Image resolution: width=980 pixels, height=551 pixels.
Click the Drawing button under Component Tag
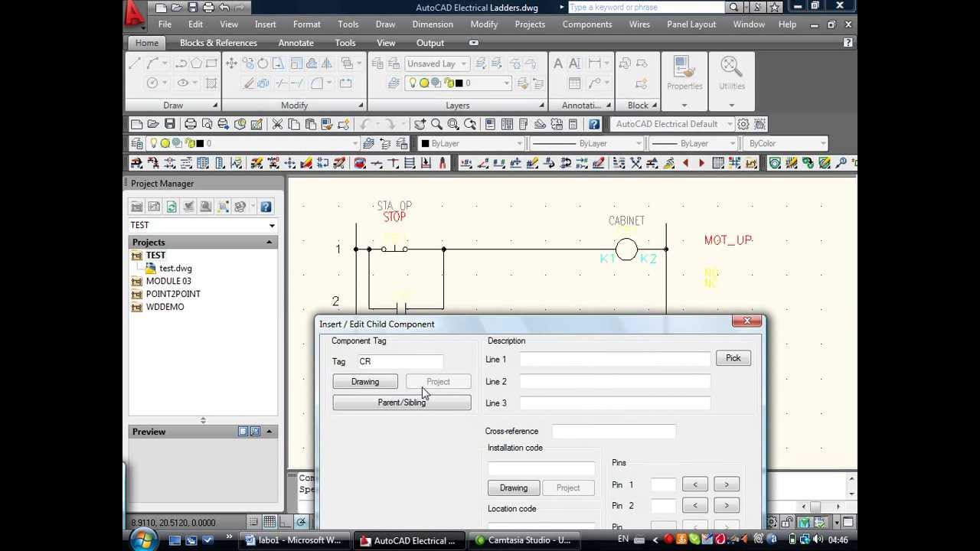[x=365, y=382]
